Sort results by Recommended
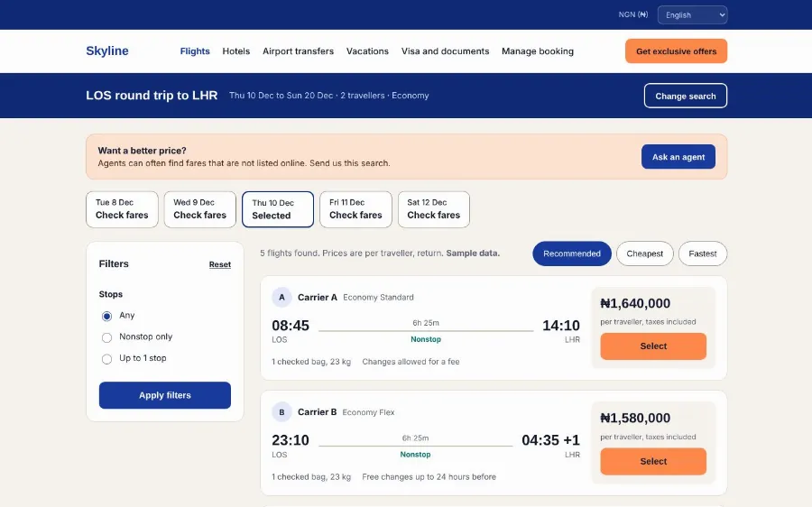Image resolution: width=812 pixels, height=507 pixels. 572,253
